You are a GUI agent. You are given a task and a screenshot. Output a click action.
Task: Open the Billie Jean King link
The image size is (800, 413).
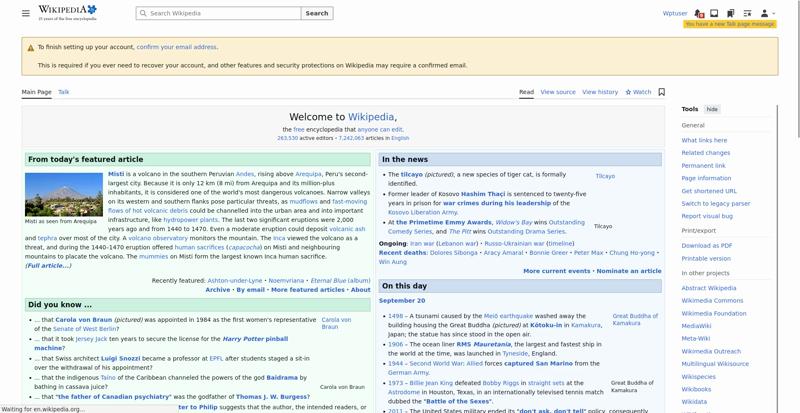pos(429,383)
